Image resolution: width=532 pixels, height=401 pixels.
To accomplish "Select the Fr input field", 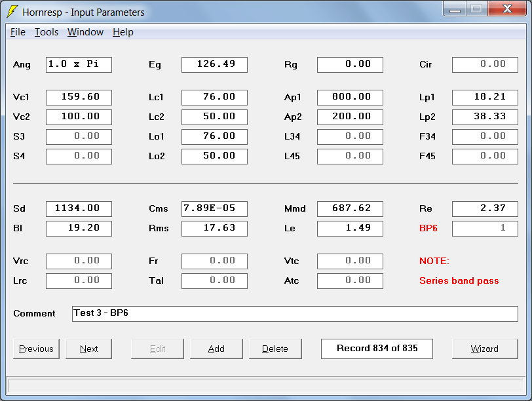I will [214, 261].
